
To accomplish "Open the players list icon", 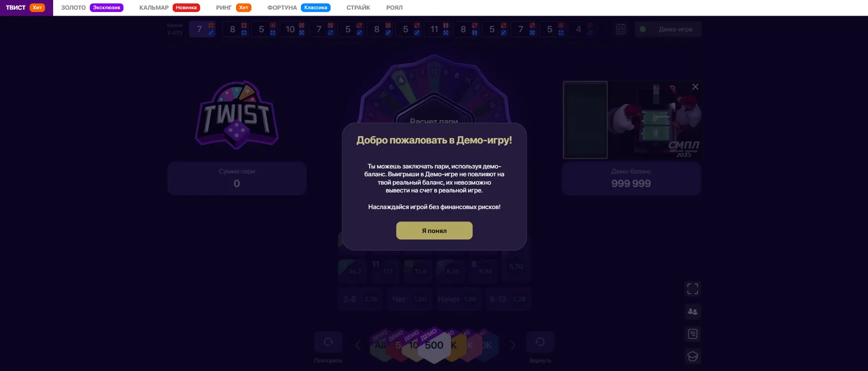I will pos(692,311).
